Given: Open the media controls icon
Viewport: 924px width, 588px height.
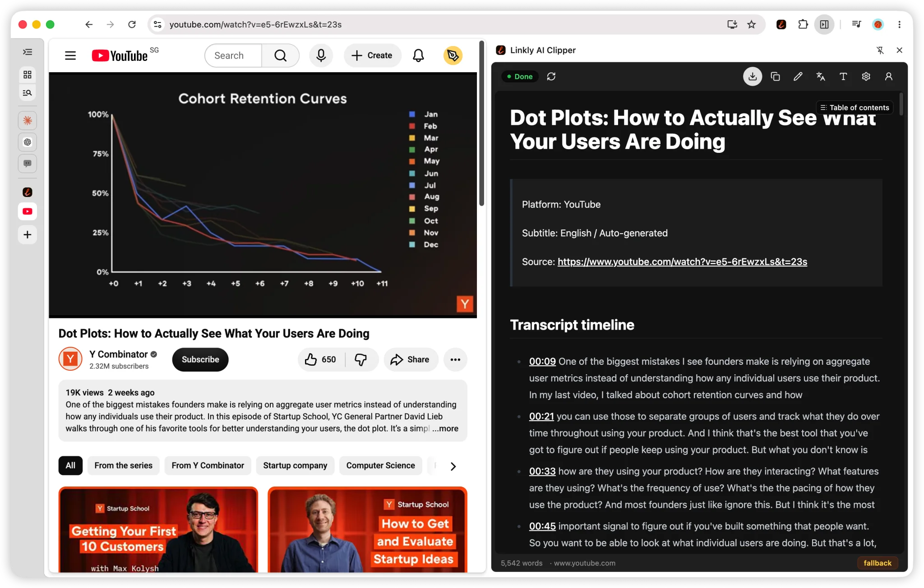Looking at the screenshot, I should 856,24.
